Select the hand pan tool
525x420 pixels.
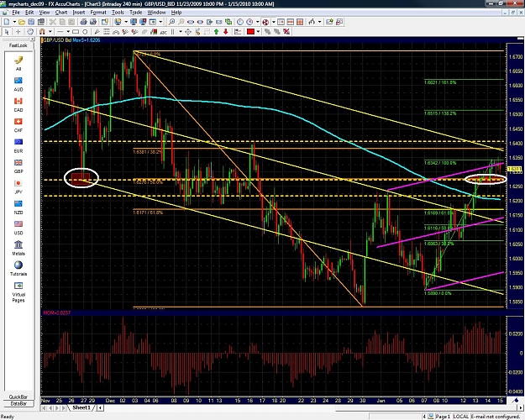click(30, 32)
